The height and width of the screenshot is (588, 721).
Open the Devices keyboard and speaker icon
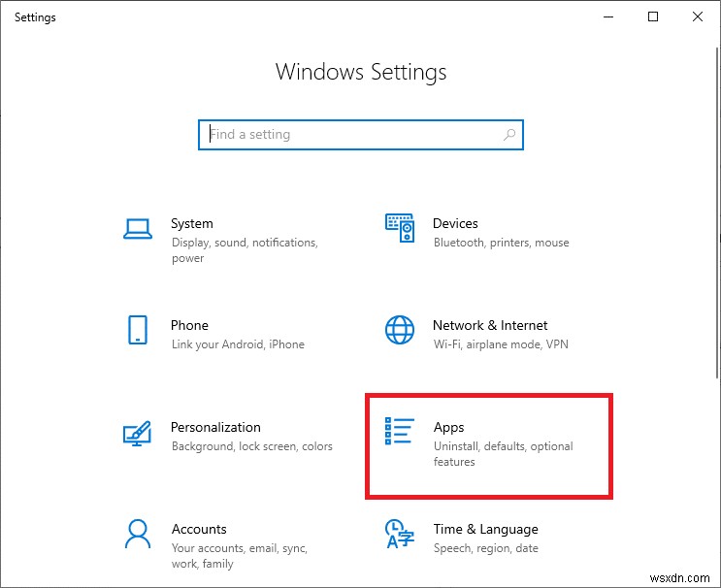pos(400,228)
